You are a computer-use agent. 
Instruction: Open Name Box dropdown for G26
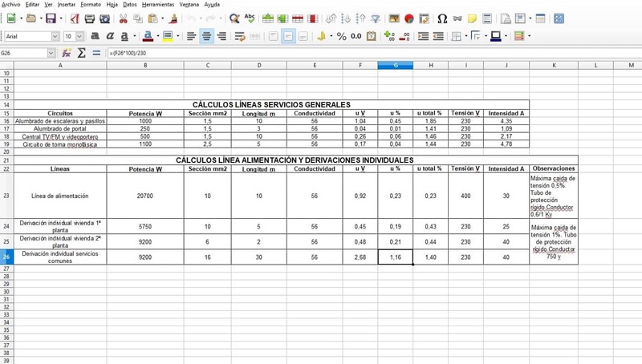(x=51, y=53)
